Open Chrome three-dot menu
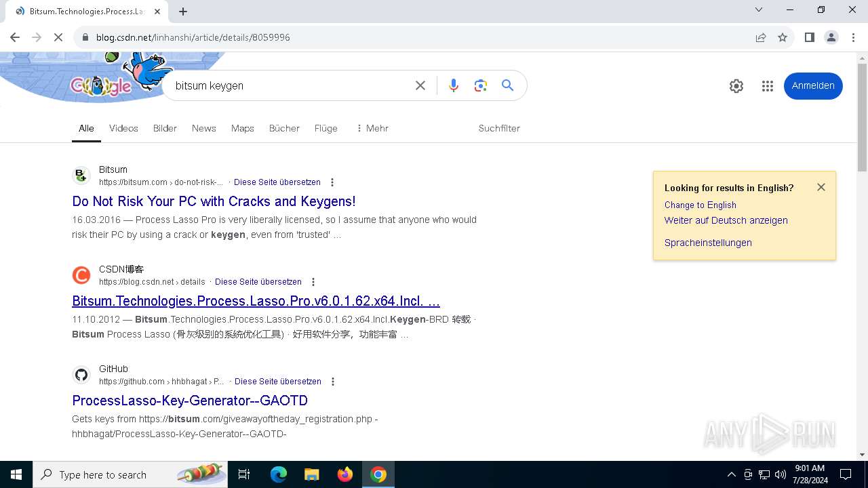Image resolution: width=868 pixels, height=488 pixels. [853, 37]
